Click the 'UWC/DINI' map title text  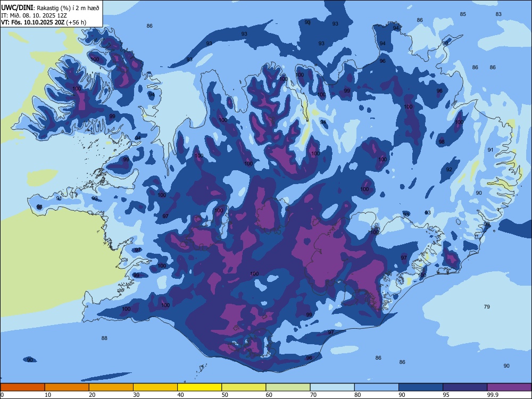tap(17, 7)
